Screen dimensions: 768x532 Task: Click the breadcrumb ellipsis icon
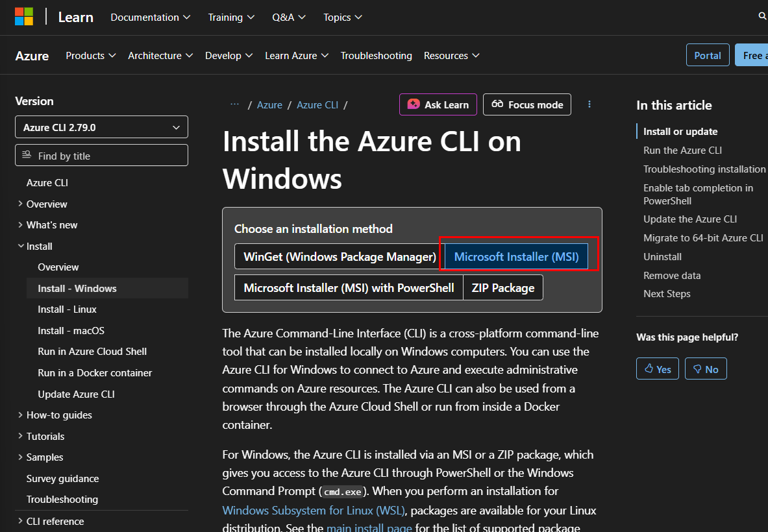tap(234, 104)
